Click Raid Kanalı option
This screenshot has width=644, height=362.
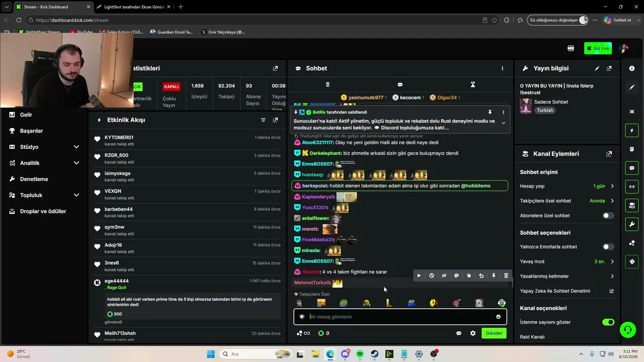532,337
